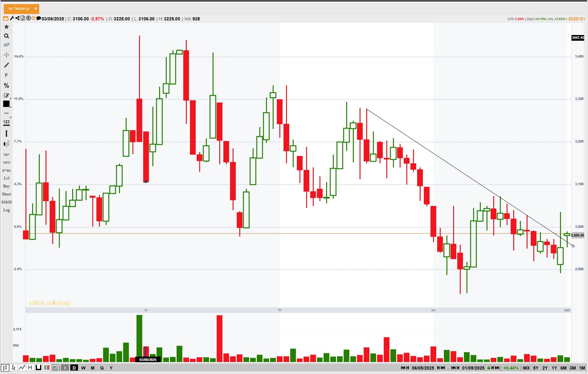Screen dimensions: 588x374
Task: Toggle the Lvl levels option
Action: [6, 178]
